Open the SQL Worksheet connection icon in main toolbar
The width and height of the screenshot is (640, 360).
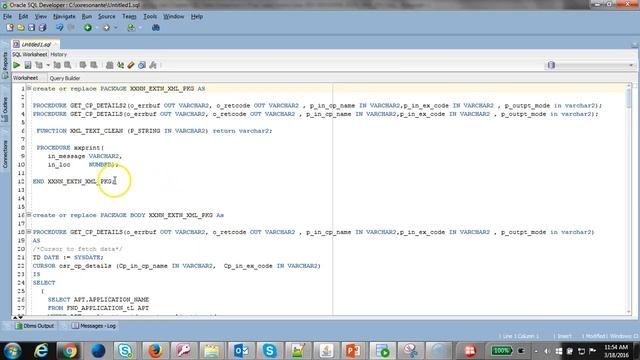(131, 28)
